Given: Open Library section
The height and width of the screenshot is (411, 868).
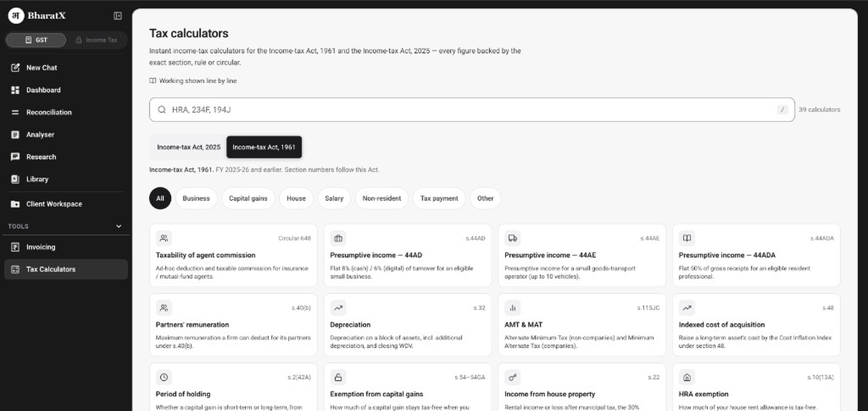Looking at the screenshot, I should pos(66,179).
